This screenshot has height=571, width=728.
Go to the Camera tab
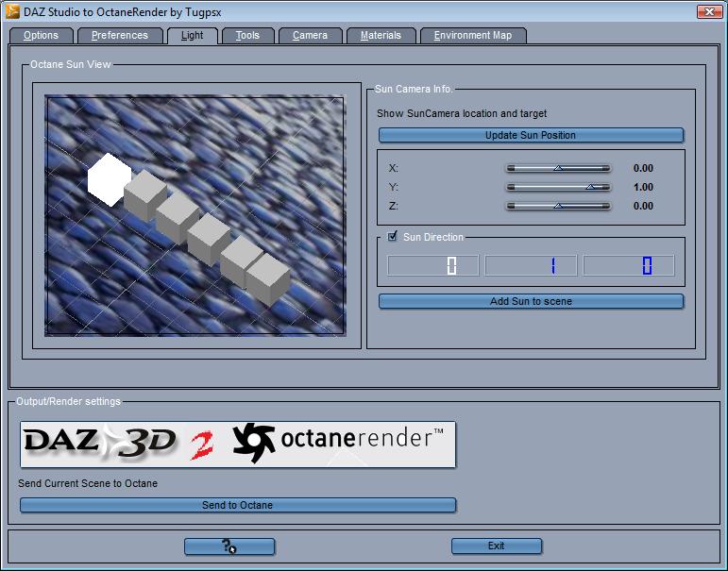pos(310,36)
